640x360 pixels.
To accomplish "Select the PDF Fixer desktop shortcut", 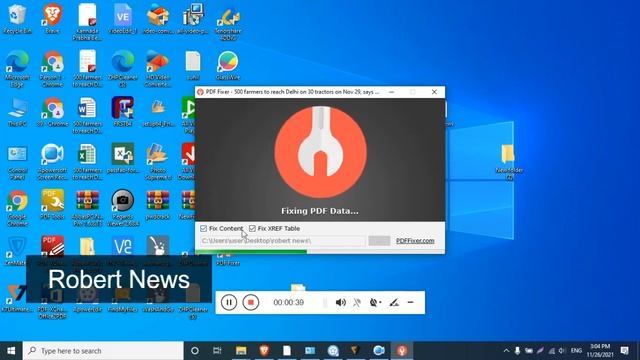I will (x=228, y=260).
